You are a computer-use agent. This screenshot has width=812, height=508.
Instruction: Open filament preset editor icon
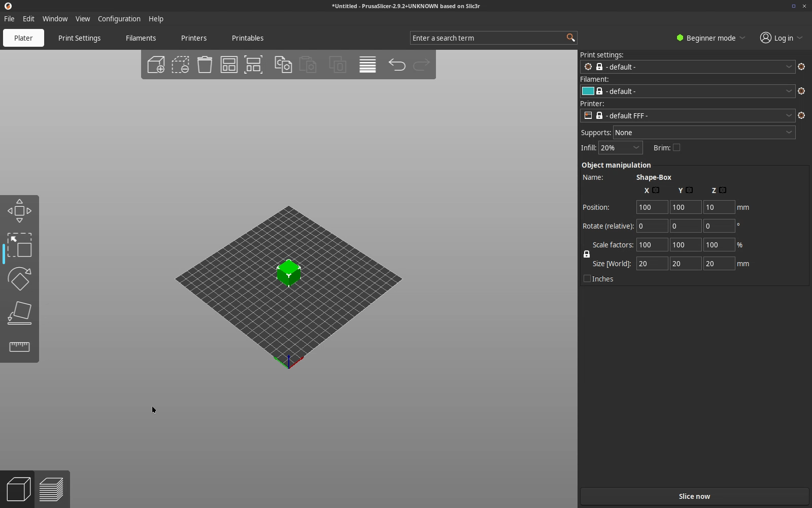801,91
